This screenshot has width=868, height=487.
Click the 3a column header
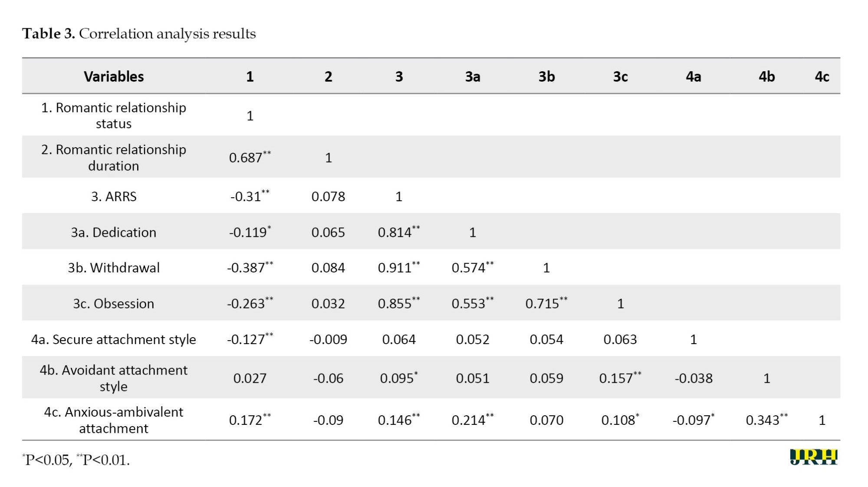(473, 76)
